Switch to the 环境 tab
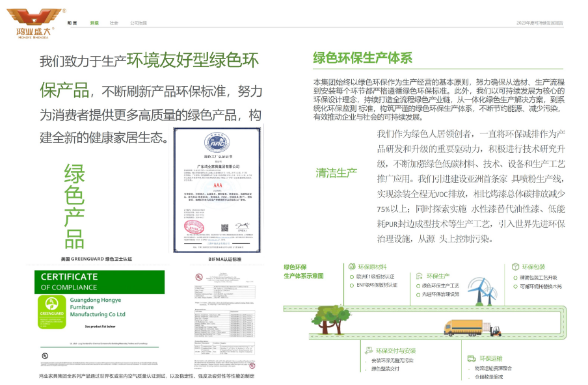588x385 pixels. coord(94,23)
